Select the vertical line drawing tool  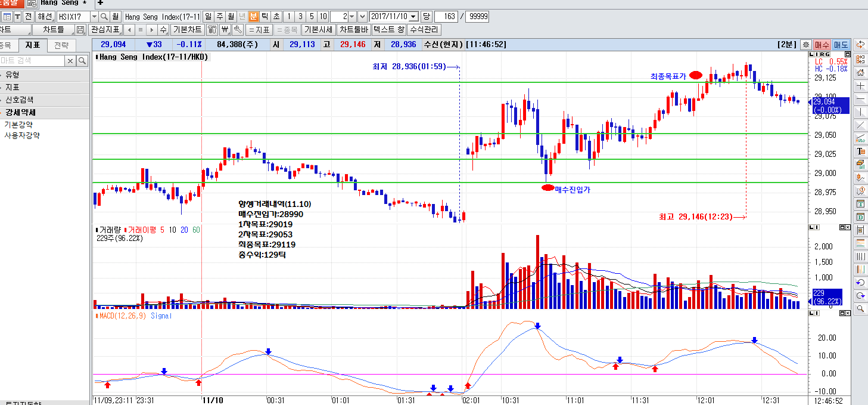coord(860,112)
